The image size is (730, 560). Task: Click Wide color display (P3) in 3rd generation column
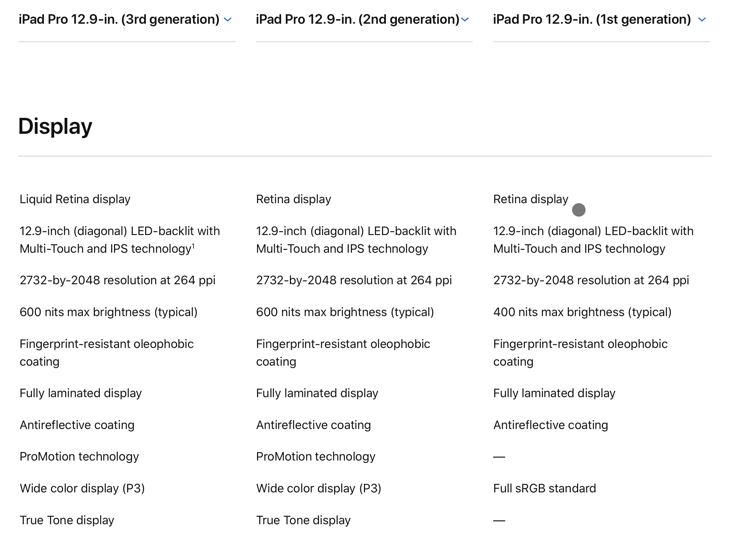click(82, 488)
